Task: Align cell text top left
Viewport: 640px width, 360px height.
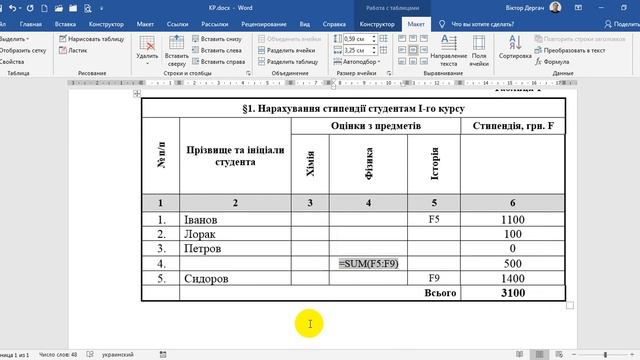Action: [x=402, y=38]
